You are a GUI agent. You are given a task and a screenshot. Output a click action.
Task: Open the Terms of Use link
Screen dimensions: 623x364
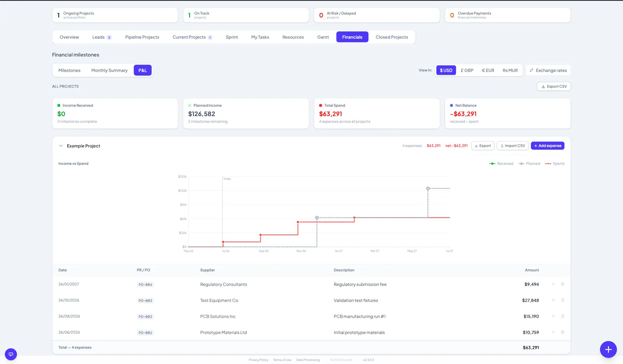(282, 360)
